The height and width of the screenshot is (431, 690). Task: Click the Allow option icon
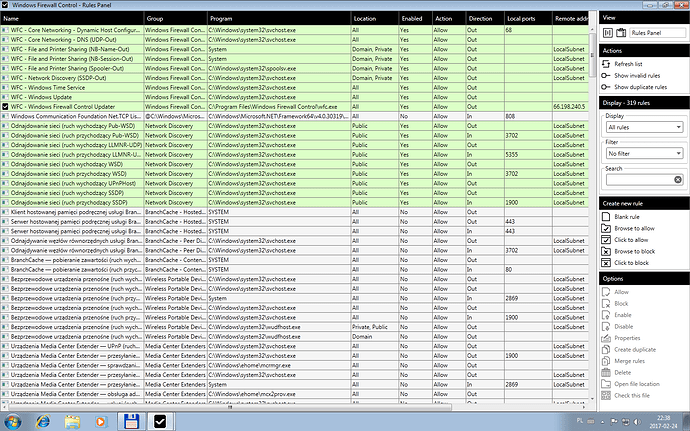tap(606, 292)
